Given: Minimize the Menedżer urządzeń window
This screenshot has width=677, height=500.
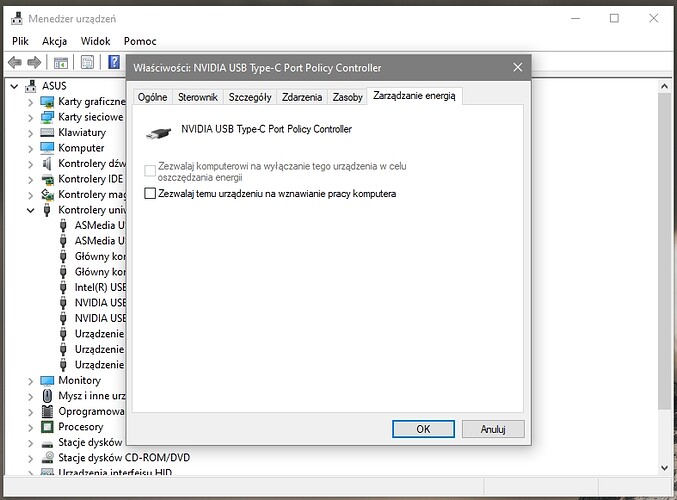Looking at the screenshot, I should [x=575, y=19].
